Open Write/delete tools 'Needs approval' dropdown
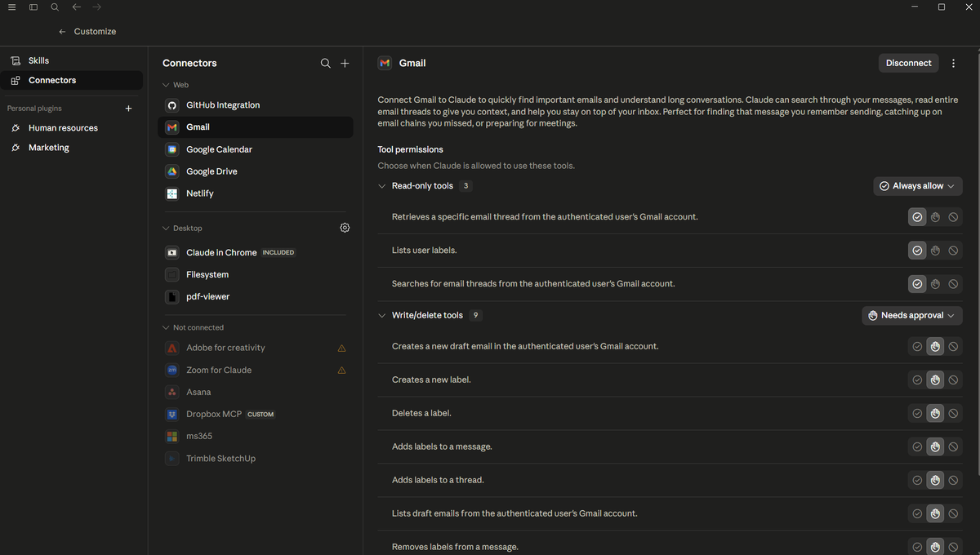The image size is (980, 555). click(x=912, y=315)
